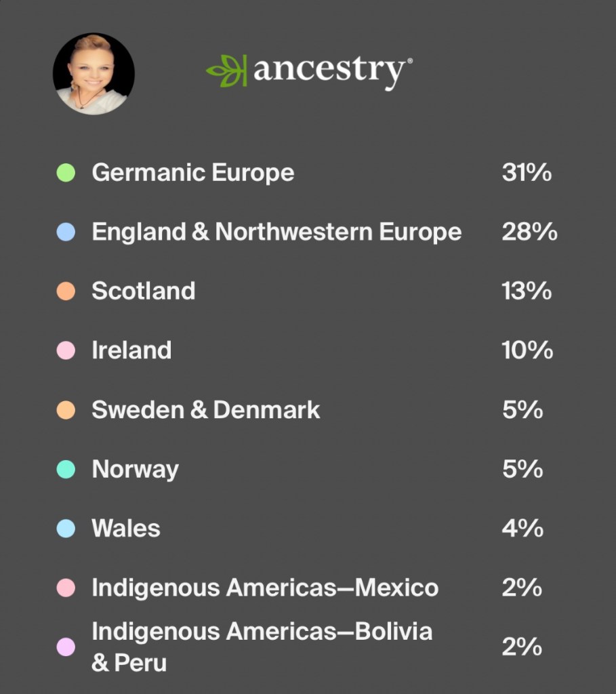Select the Sweden & Denmark label

pyautogui.click(x=206, y=410)
